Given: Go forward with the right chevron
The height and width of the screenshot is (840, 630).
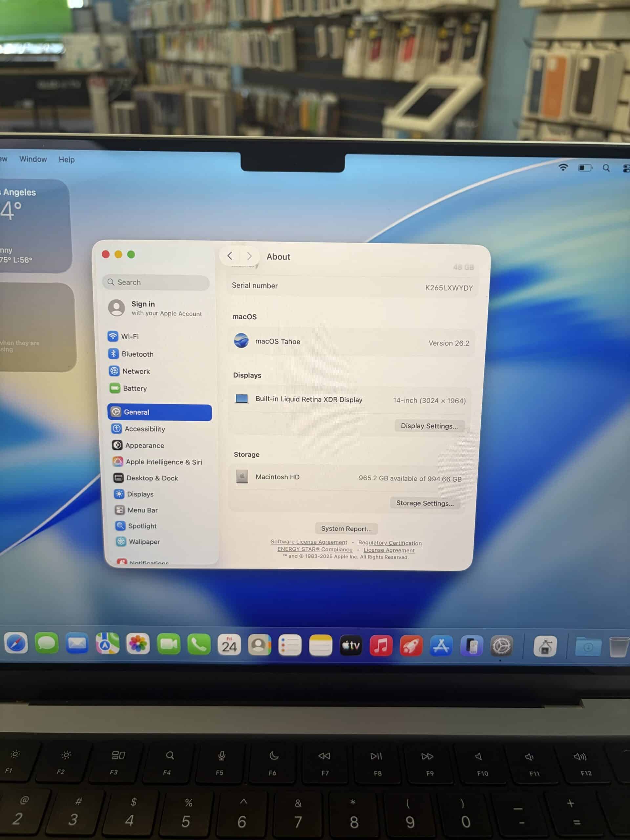Looking at the screenshot, I should [249, 256].
